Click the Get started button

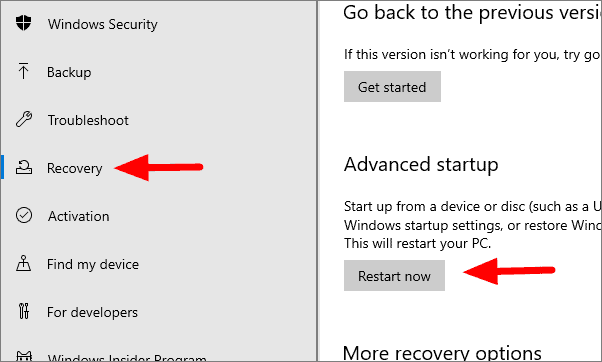coord(392,86)
